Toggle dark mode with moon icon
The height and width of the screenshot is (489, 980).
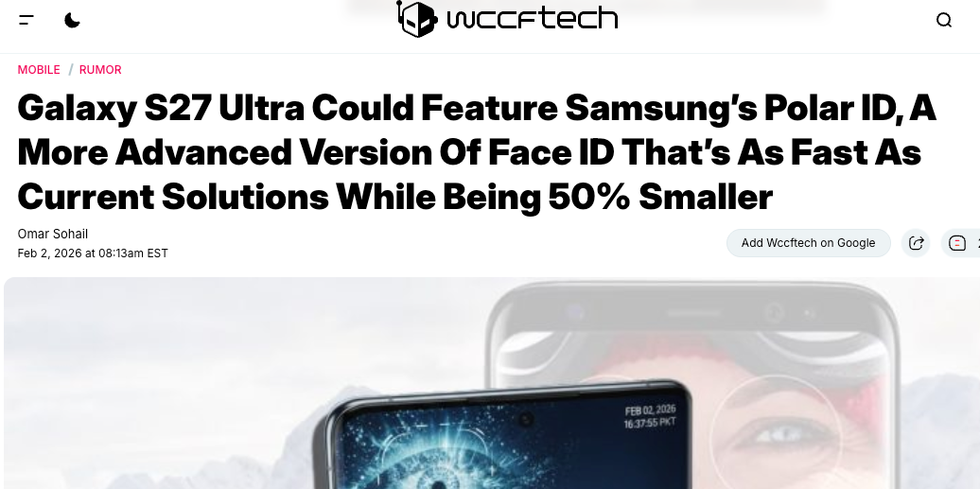[x=73, y=20]
